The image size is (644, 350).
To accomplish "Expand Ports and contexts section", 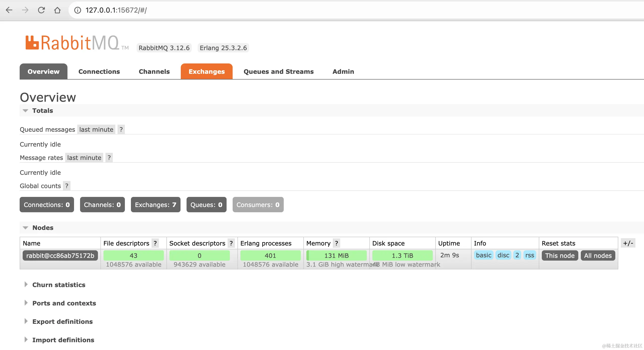I will pyautogui.click(x=64, y=303).
